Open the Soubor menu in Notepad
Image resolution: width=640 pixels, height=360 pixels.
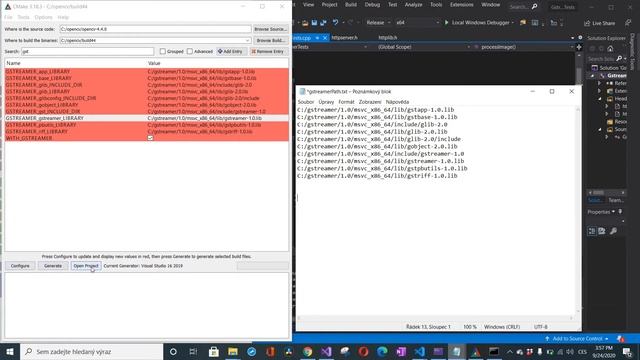(x=306, y=102)
